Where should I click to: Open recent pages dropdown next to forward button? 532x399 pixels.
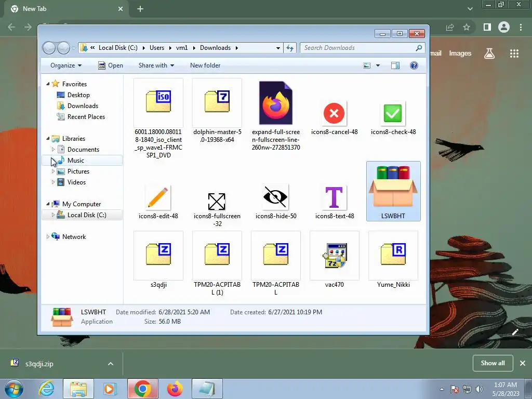pyautogui.click(x=74, y=48)
